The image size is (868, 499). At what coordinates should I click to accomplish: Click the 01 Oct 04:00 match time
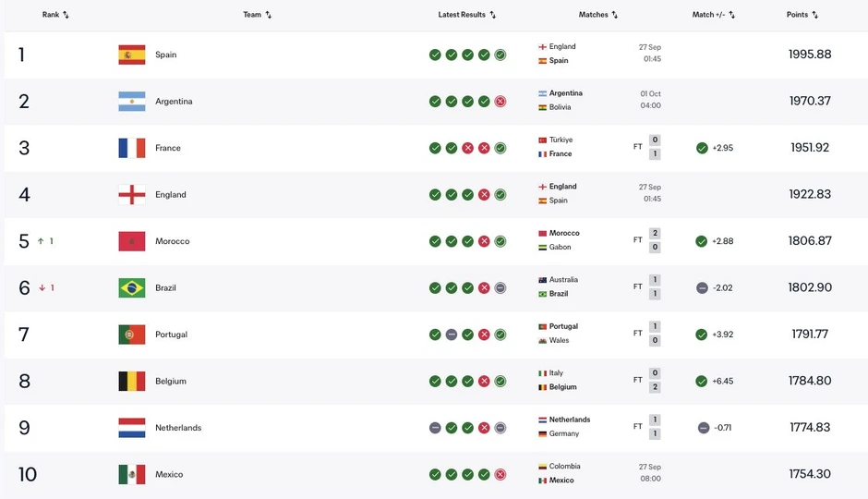650,100
